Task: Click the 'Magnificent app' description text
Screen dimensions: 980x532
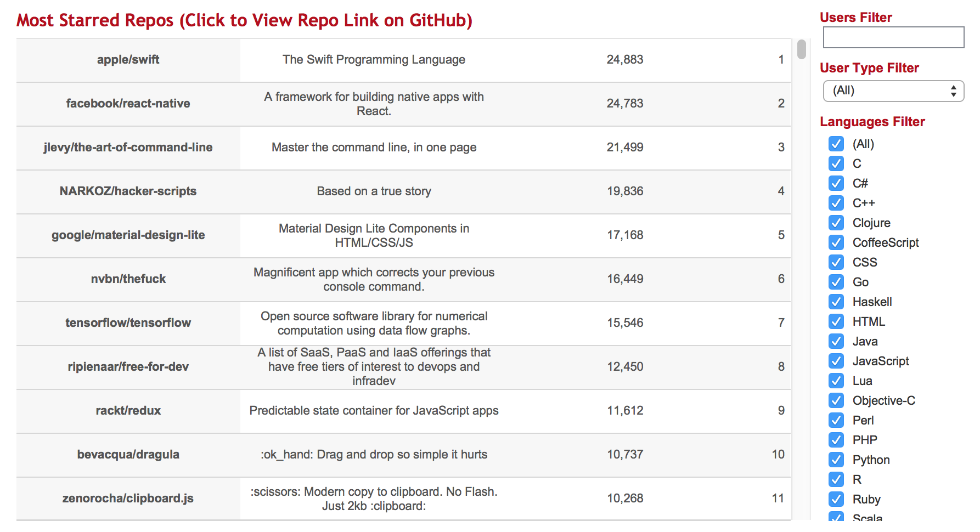Action: coord(374,279)
